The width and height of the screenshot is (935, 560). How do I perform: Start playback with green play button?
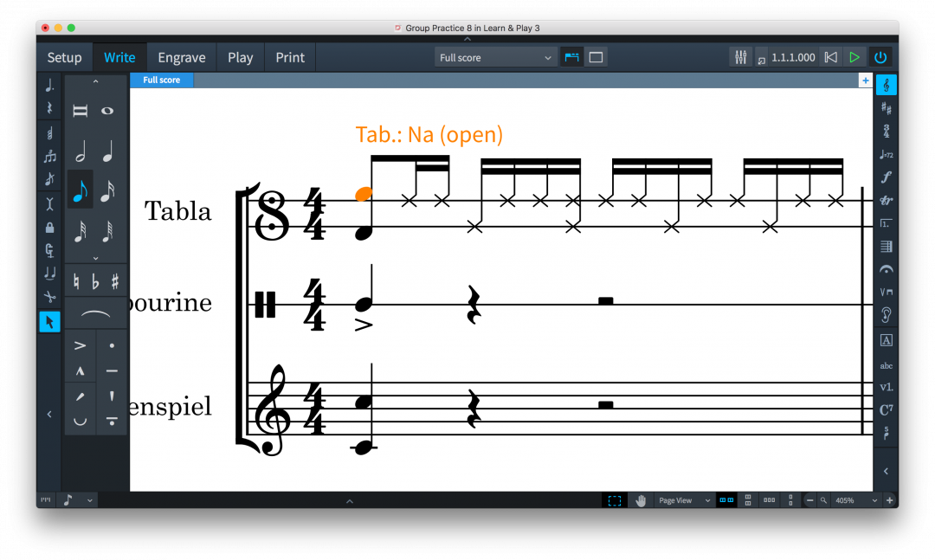[x=854, y=57]
